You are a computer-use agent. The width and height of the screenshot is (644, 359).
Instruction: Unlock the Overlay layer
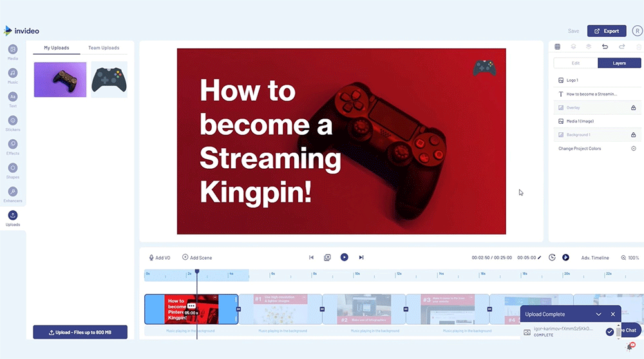pos(633,108)
